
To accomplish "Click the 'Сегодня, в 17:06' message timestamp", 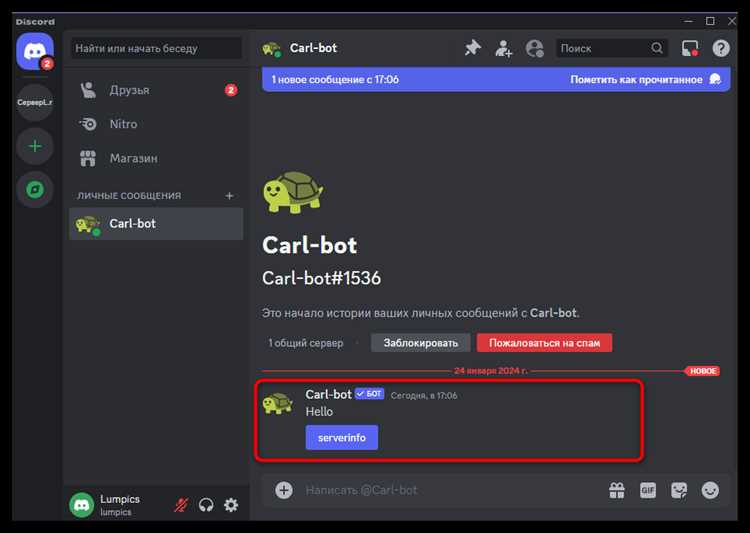I will click(x=424, y=396).
